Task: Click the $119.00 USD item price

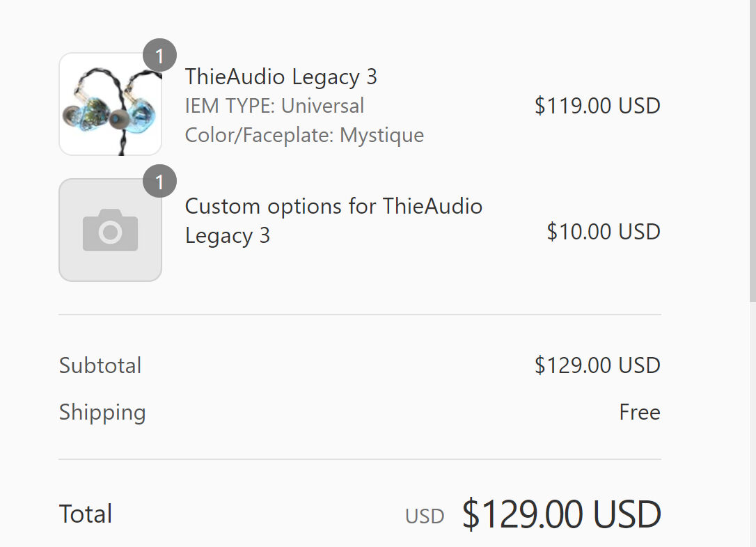Action: pos(597,106)
